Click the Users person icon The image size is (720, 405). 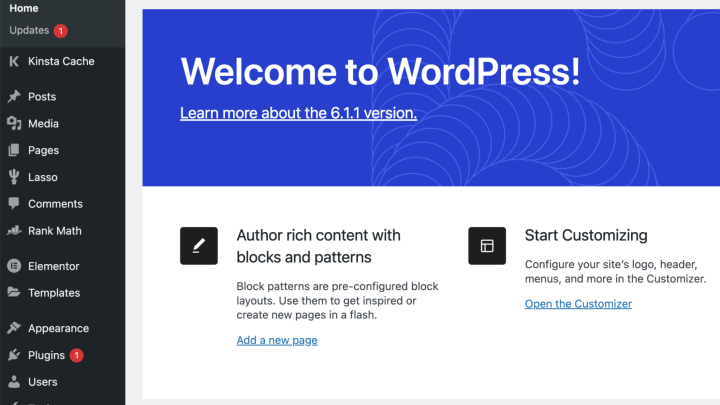pyautogui.click(x=14, y=382)
